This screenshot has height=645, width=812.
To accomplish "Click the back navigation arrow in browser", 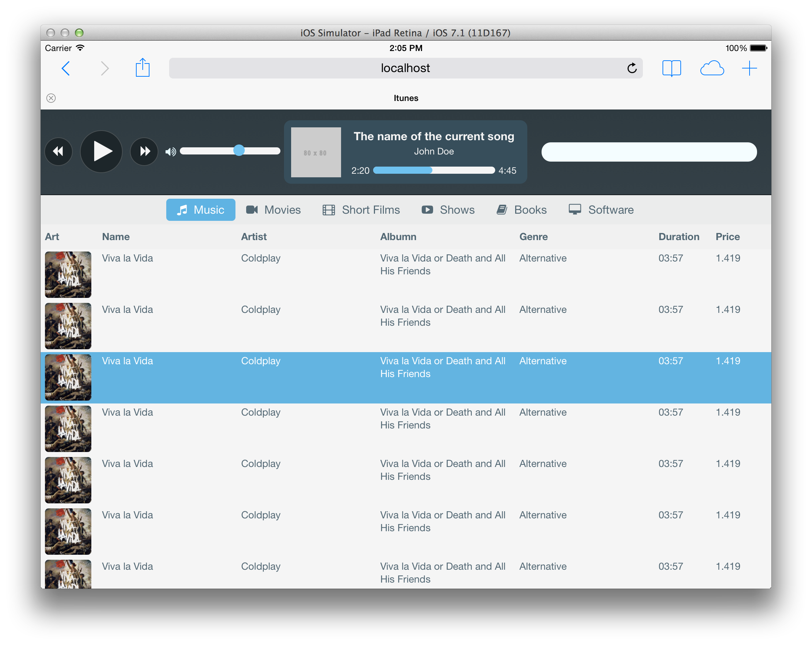I will point(67,67).
